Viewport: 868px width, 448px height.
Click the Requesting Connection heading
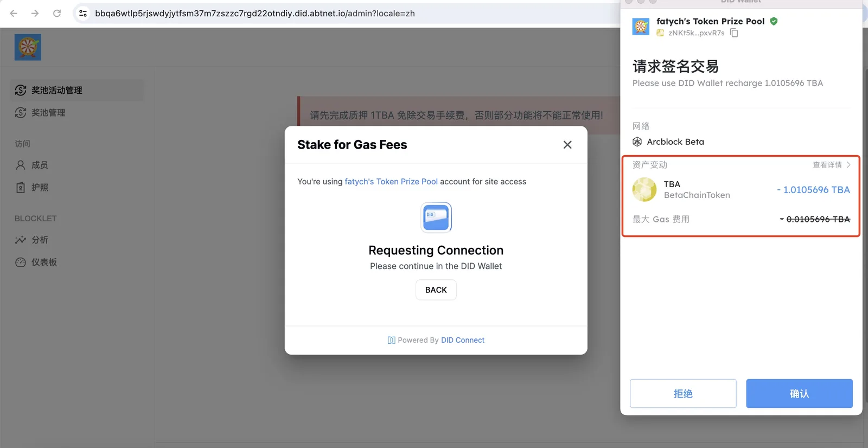click(436, 251)
